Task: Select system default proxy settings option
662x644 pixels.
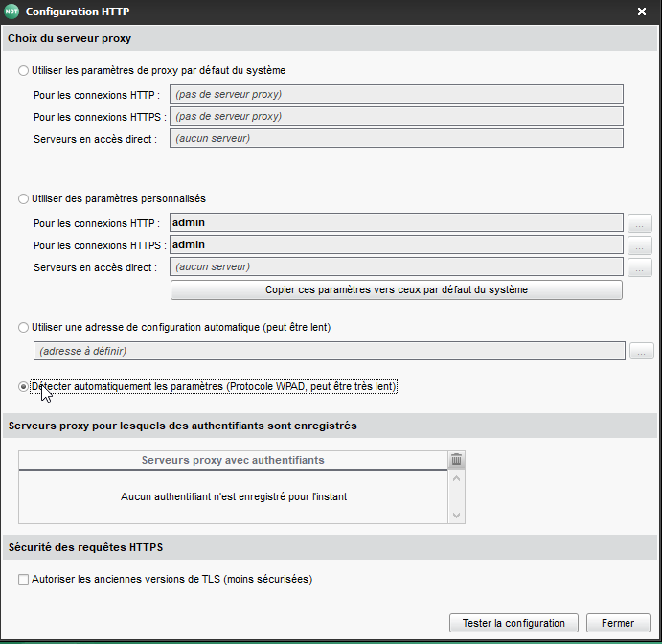Action: [24, 70]
